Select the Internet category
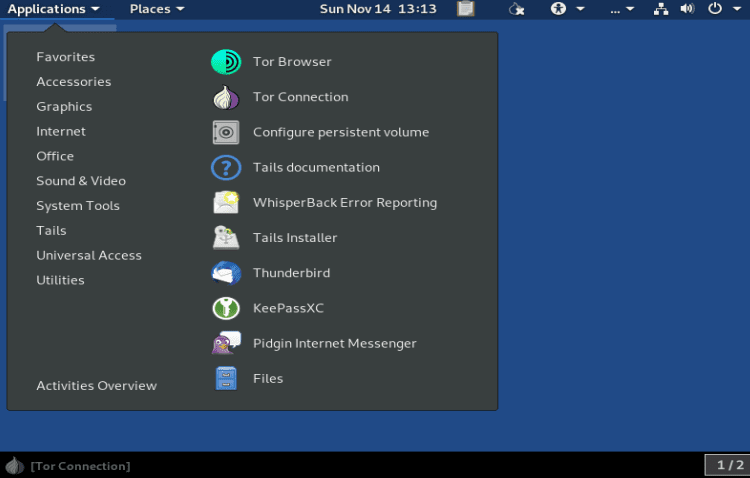This screenshot has height=478, width=750. [x=61, y=132]
